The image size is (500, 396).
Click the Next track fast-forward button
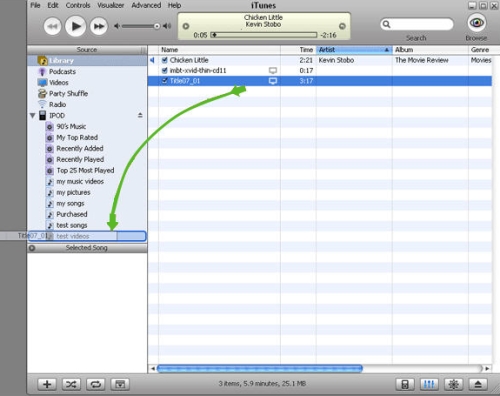pyautogui.click(x=99, y=26)
